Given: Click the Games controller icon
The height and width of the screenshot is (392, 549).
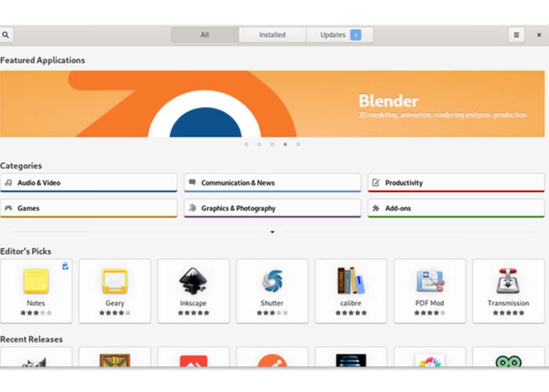Looking at the screenshot, I should [9, 208].
